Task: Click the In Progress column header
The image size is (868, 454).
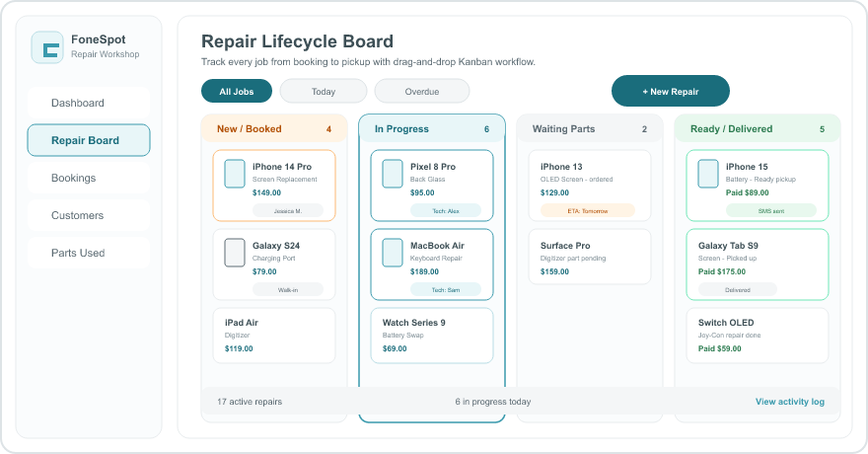Action: pos(432,128)
